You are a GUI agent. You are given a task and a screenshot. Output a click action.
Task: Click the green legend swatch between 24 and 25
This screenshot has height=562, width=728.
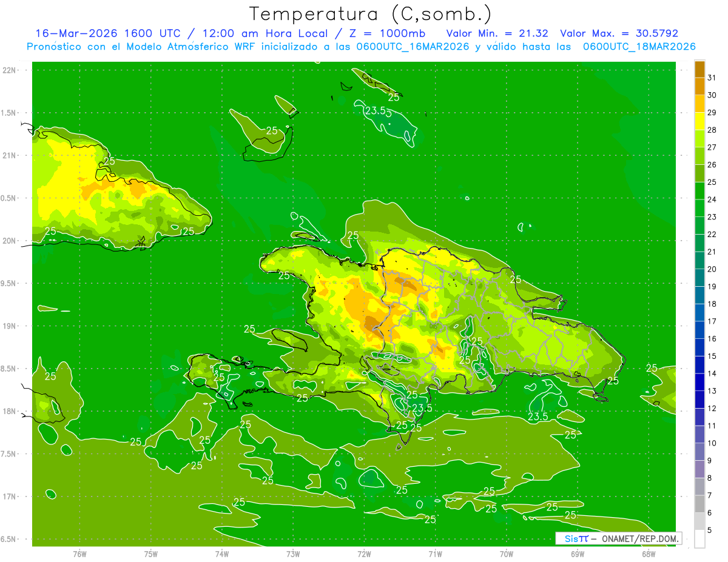point(699,191)
